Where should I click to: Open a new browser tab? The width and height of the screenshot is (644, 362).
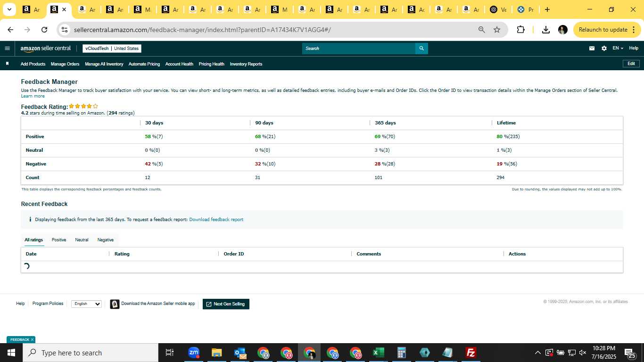pos(547,9)
